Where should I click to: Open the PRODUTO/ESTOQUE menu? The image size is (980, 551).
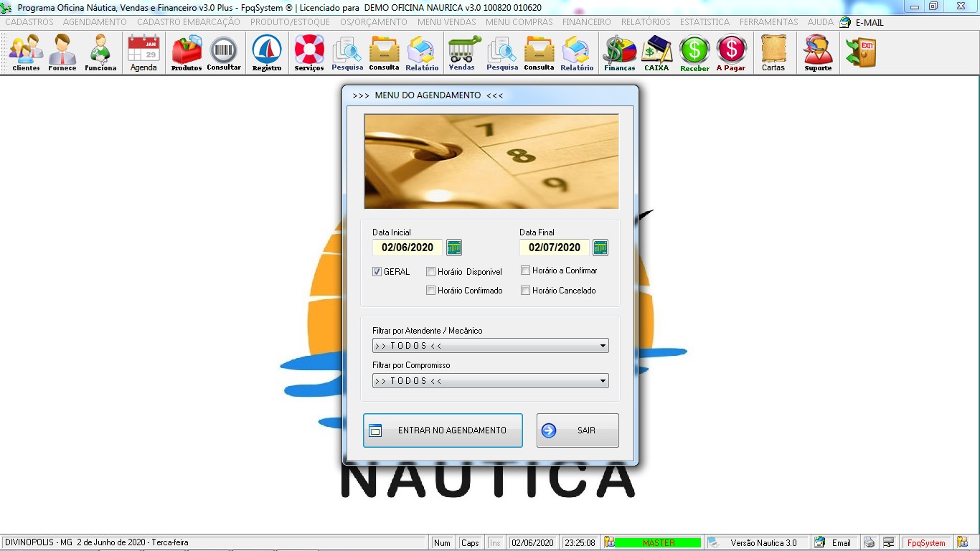click(290, 22)
